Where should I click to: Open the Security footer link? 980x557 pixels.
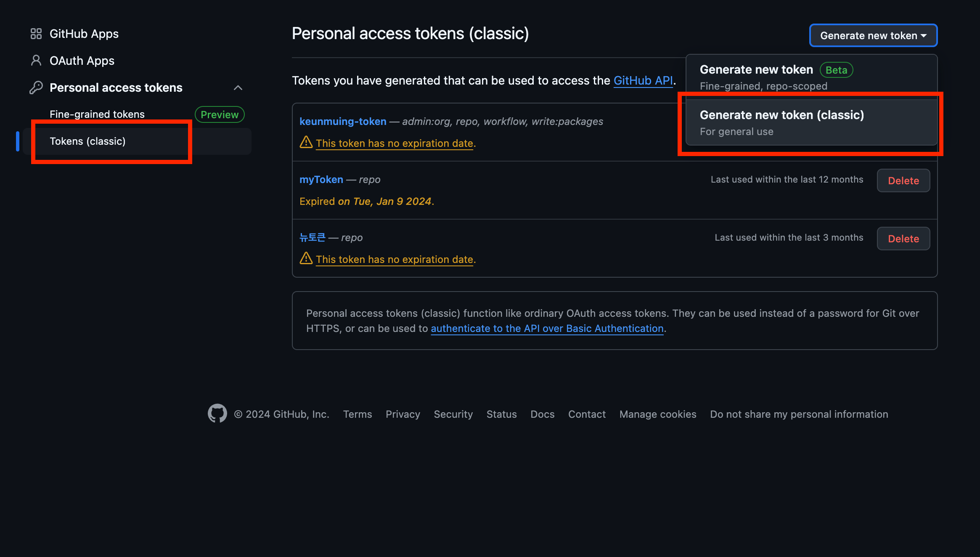[x=453, y=414]
